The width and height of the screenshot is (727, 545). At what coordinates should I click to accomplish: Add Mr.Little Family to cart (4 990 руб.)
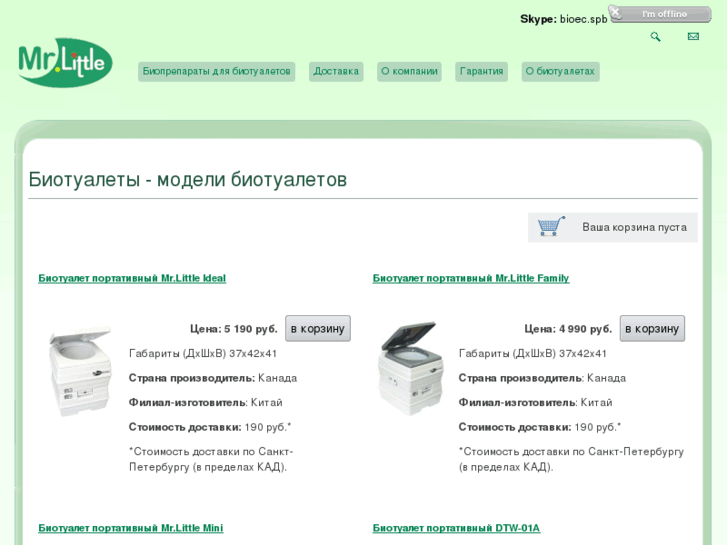pyautogui.click(x=652, y=329)
